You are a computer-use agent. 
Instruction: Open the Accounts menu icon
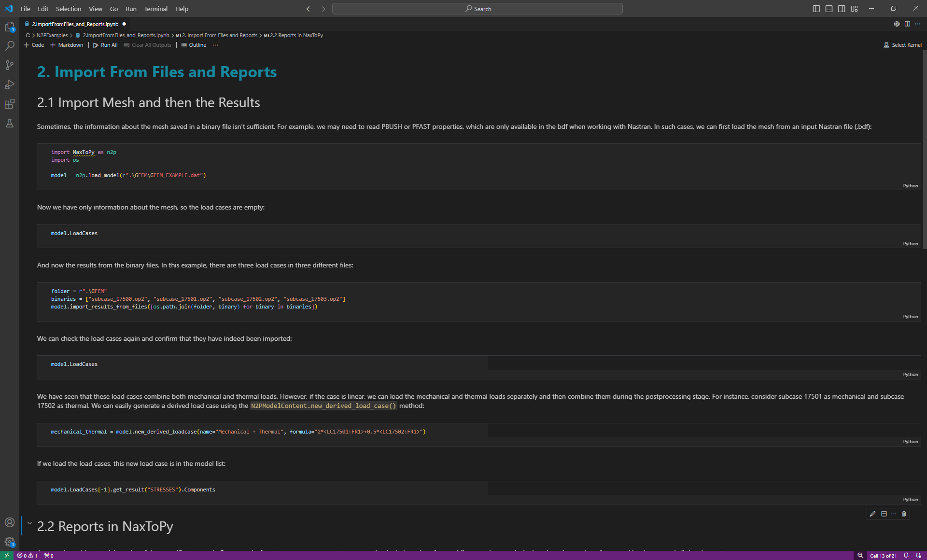click(x=10, y=522)
